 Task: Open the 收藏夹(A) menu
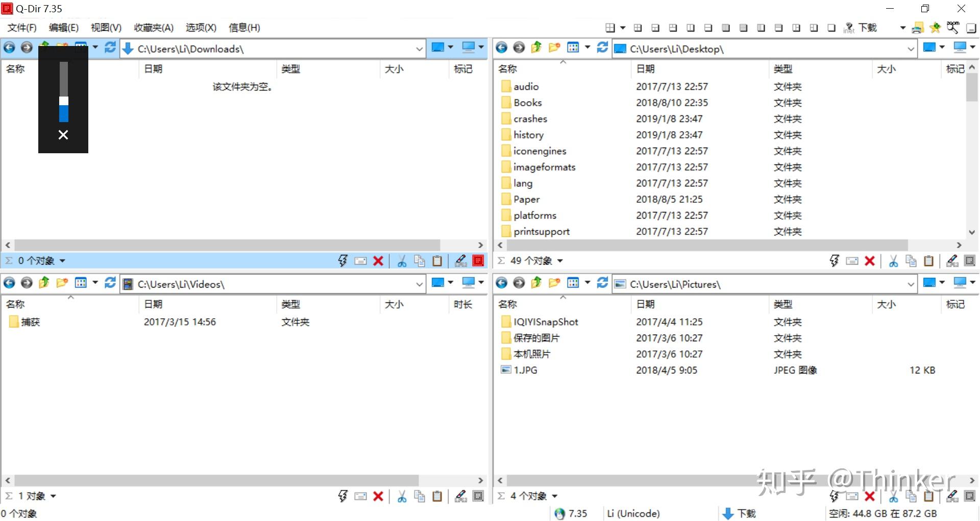154,28
